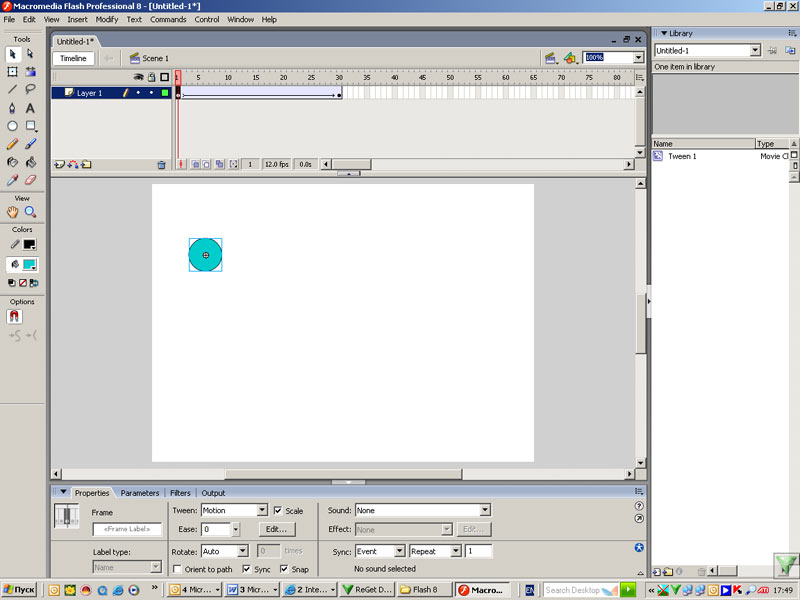The height and width of the screenshot is (600, 800).
Task: Select the Free Transform tool
Action: click(13, 72)
